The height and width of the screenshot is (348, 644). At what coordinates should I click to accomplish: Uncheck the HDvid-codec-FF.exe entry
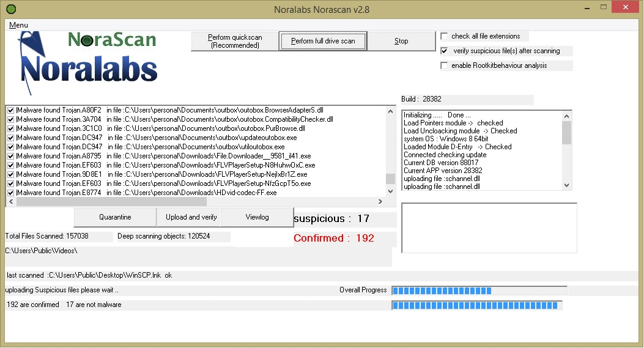coord(10,193)
